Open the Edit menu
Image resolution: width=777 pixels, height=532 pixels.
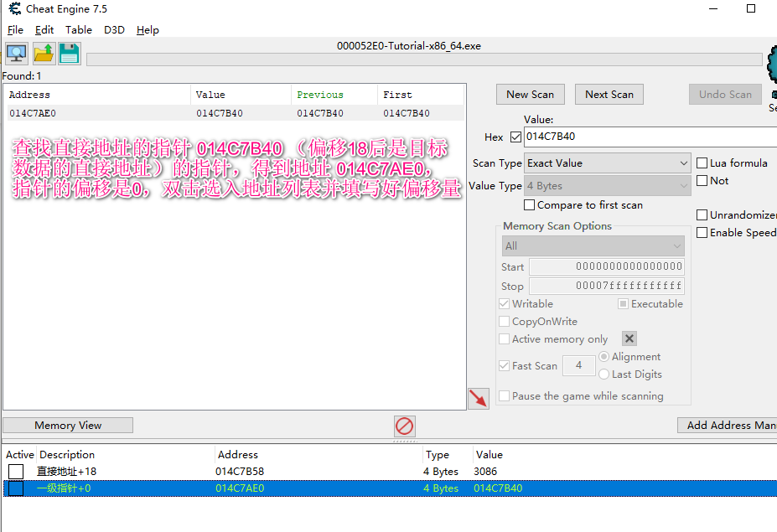(44, 29)
